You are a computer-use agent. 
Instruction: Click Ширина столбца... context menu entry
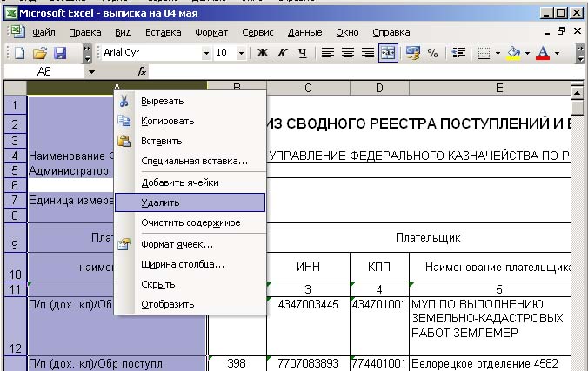[x=183, y=264]
